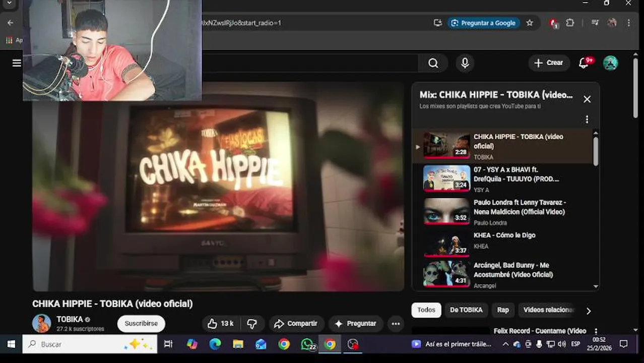Click the Suscribirse button
The image size is (644, 363).
pos(141,324)
